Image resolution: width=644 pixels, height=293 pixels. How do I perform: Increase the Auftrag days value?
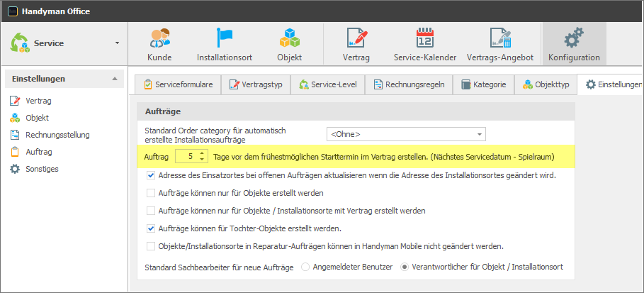click(x=201, y=153)
